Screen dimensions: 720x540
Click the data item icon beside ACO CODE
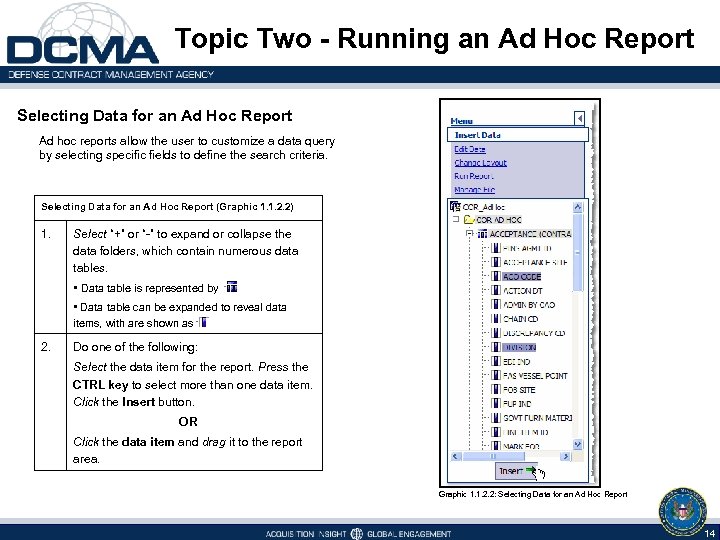point(496,276)
